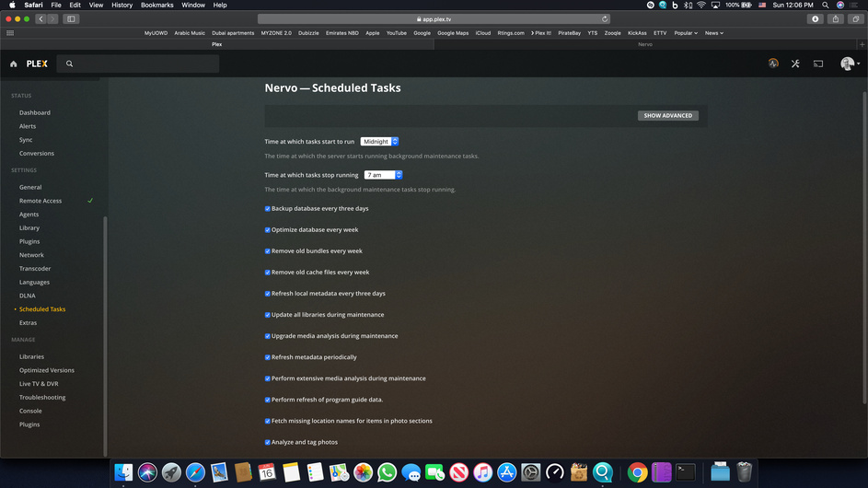Toggle Refresh metadata periodically checkbox
Screen dimensions: 868x488
(x=267, y=357)
